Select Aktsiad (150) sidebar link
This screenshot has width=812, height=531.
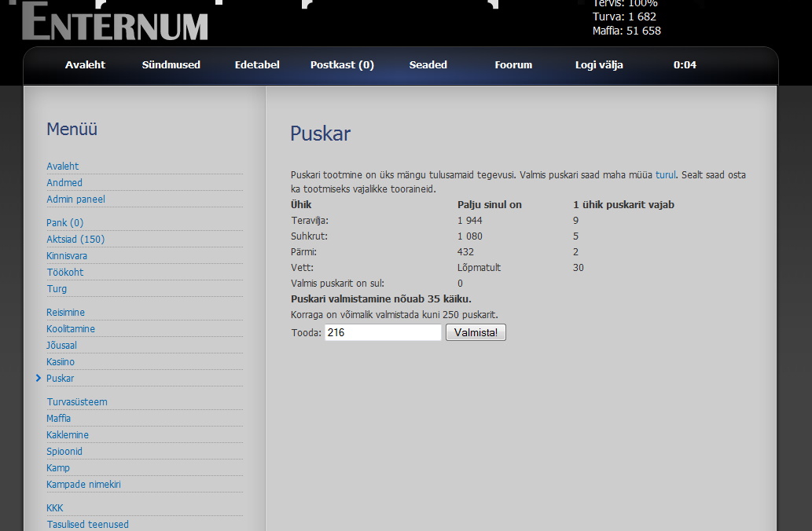[x=75, y=240]
